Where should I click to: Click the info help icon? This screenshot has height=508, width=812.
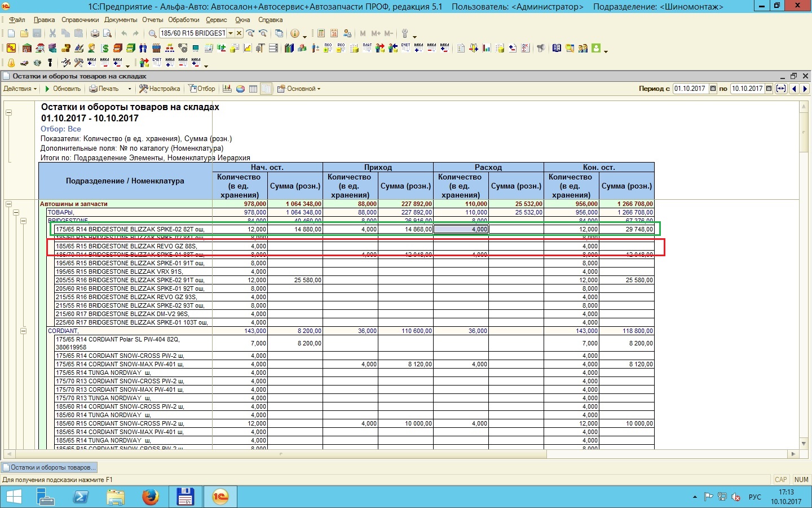tap(294, 33)
